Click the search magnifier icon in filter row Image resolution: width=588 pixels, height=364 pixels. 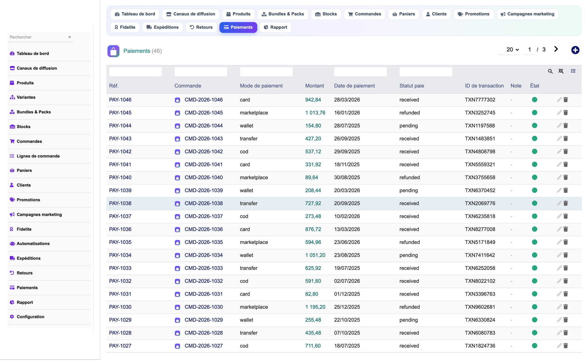[550, 71]
